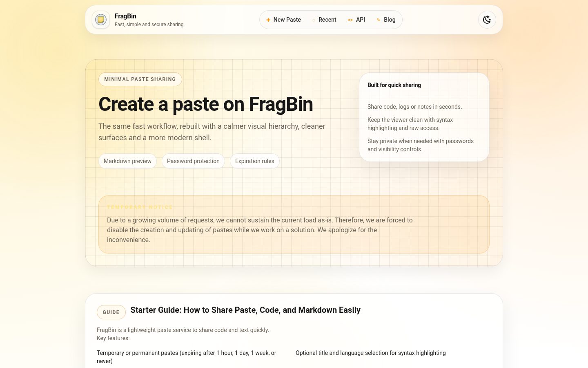This screenshot has width=588, height=368.
Task: Click the 'Key features:' line
Action: pyautogui.click(x=113, y=338)
